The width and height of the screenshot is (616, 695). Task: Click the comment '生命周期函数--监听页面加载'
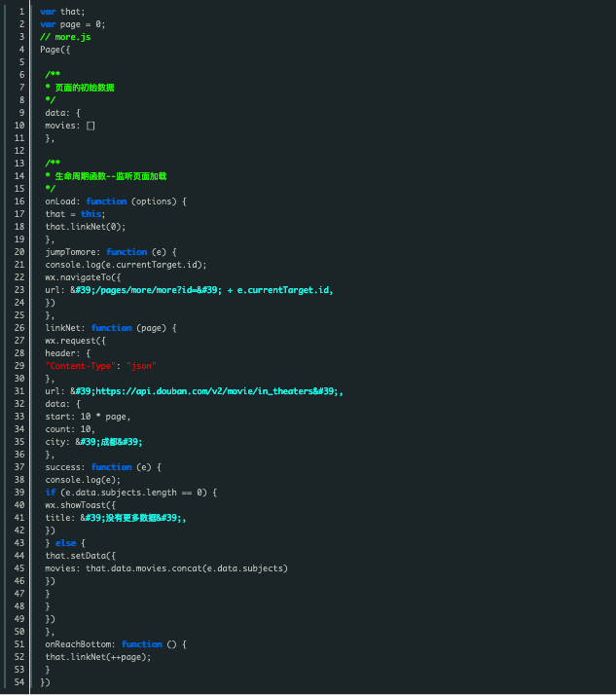point(110,176)
